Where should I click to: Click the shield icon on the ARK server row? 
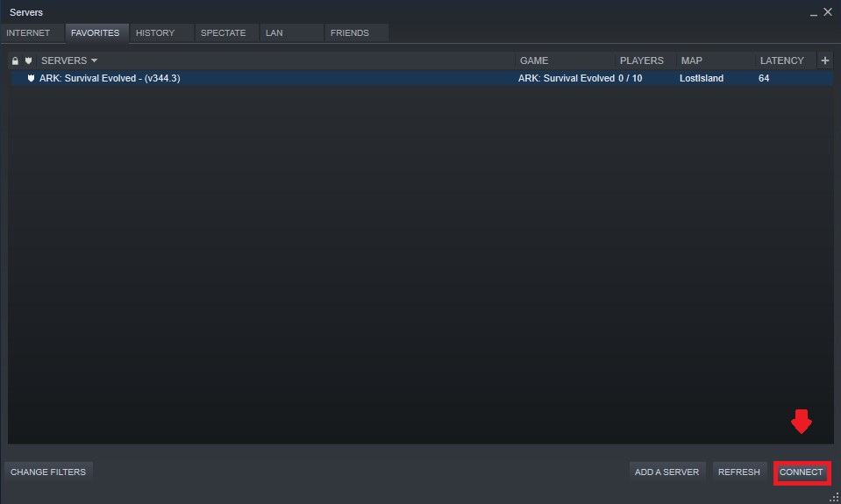[x=31, y=78]
